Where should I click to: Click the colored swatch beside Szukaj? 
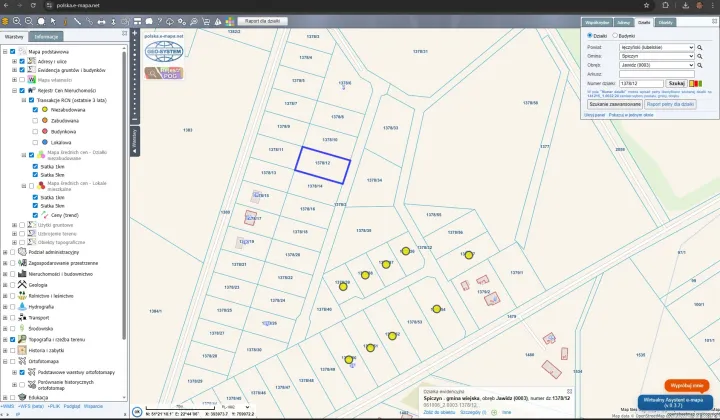695,83
